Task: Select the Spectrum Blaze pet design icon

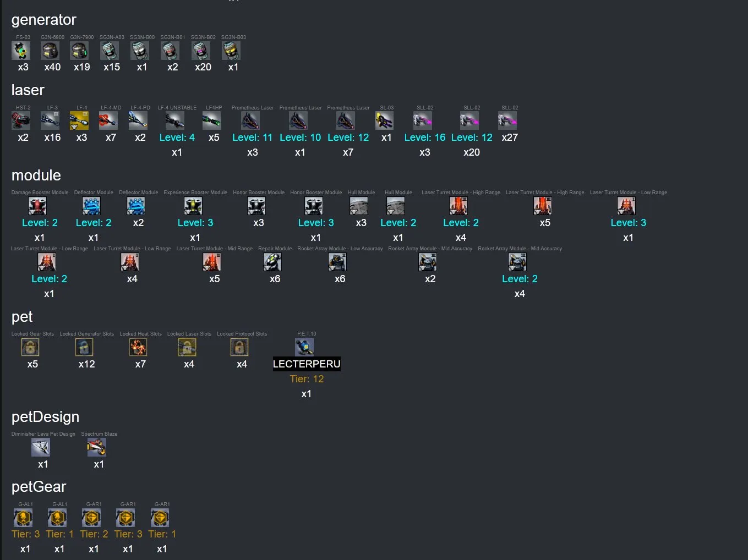Action: [x=97, y=447]
